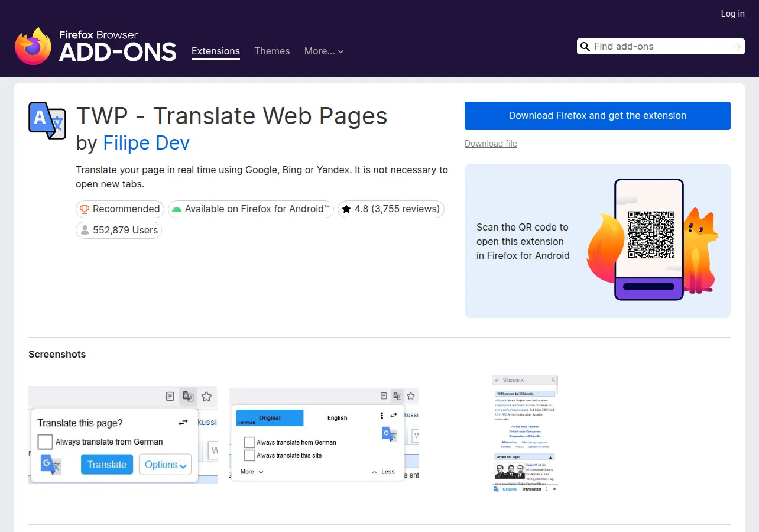Click the Screenshots section heading
Viewport: 759px width, 532px height.
point(57,355)
